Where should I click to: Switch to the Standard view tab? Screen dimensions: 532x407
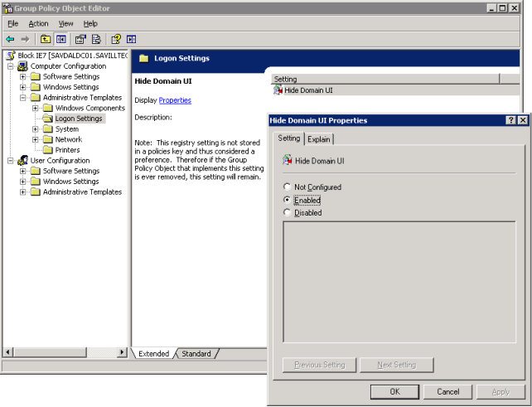196,354
